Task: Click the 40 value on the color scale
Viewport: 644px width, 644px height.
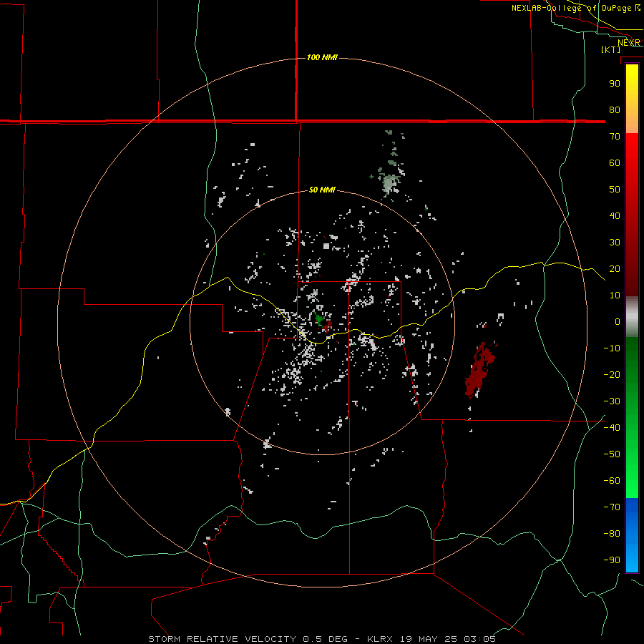Action: click(x=615, y=216)
